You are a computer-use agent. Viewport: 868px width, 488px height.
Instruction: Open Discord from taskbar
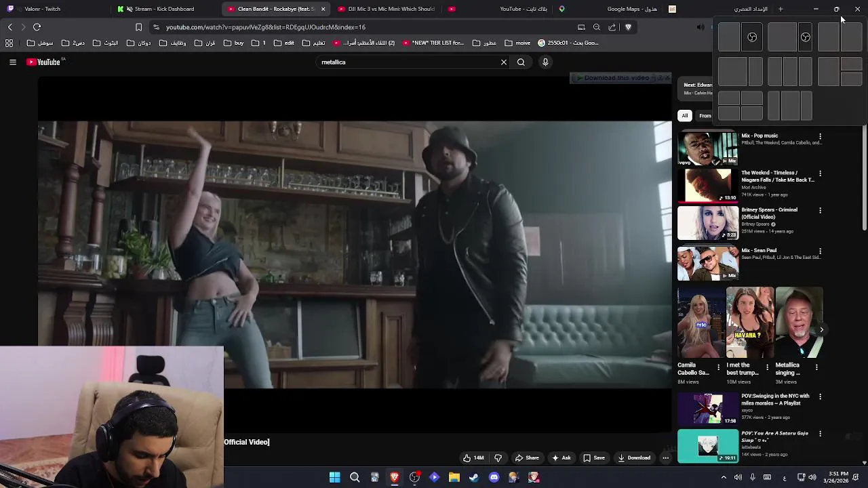(494, 478)
